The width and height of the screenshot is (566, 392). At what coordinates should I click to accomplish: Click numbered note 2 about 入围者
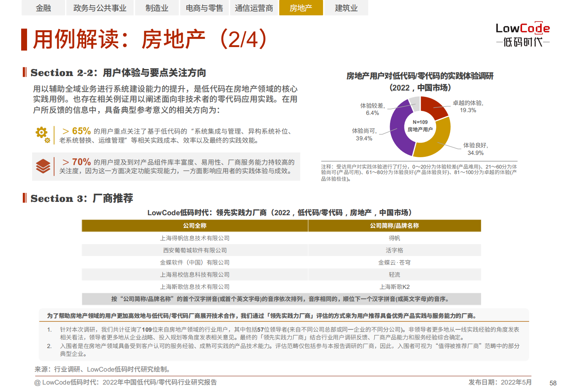tap(283, 350)
